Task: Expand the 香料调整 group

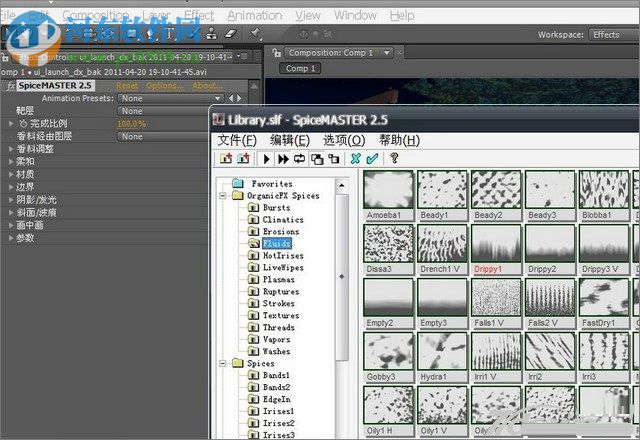Action: (x=11, y=149)
